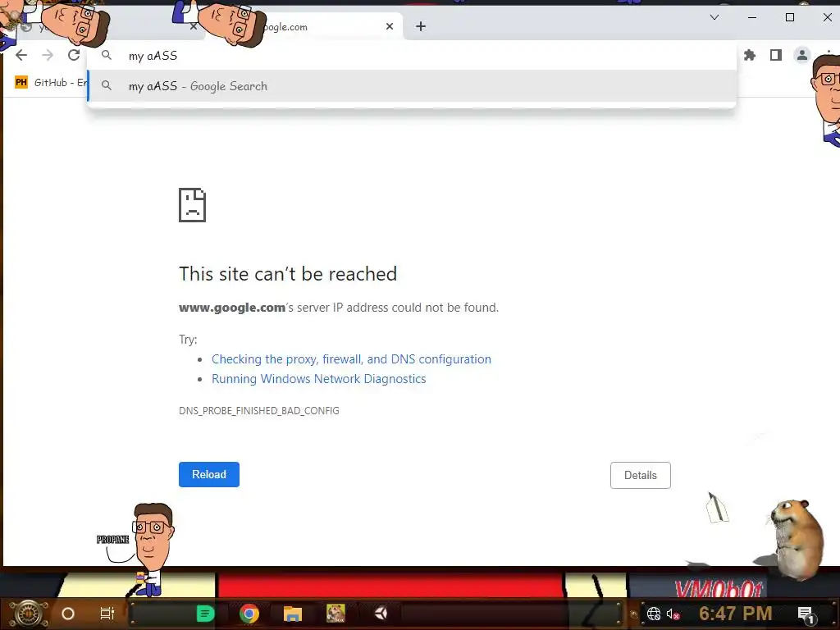This screenshot has width=840, height=630.
Task: Open the network globe tray icon
Action: click(x=654, y=614)
